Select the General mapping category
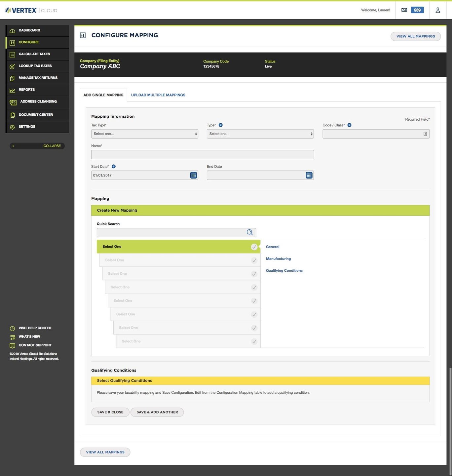 point(273,247)
